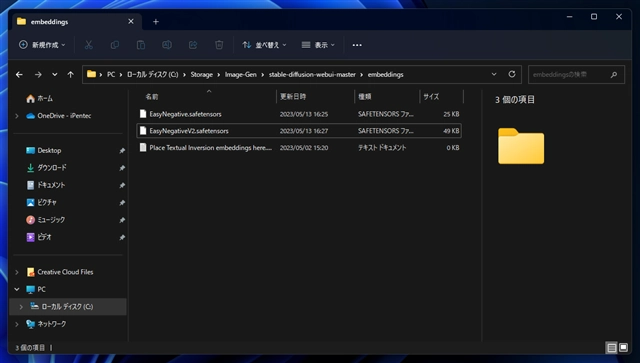The height and width of the screenshot is (363, 640).
Task: Click the Paste clipboard icon
Action: click(x=141, y=45)
